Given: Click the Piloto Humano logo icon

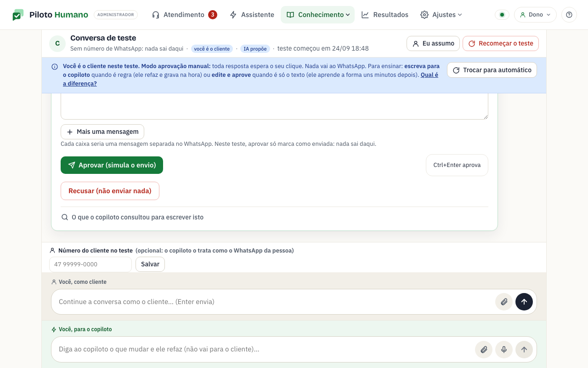Looking at the screenshot, I should pos(18,15).
